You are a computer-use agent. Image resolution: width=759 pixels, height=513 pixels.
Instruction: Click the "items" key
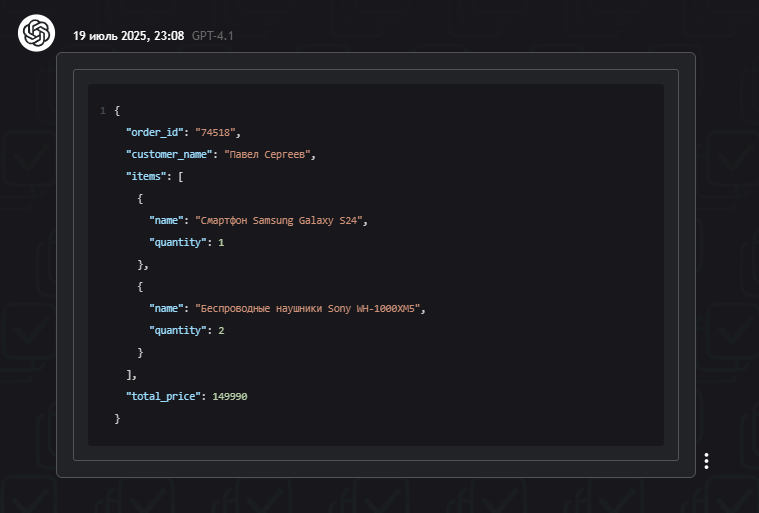146,176
